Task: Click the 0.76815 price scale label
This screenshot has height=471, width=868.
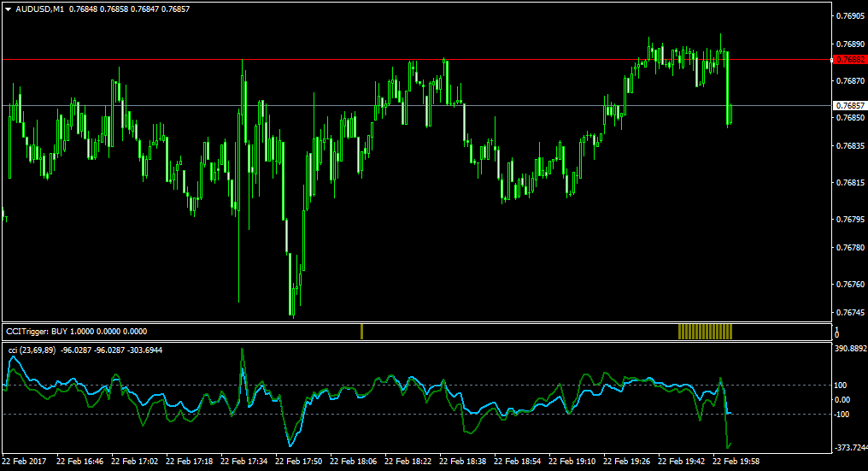Action: (x=851, y=183)
